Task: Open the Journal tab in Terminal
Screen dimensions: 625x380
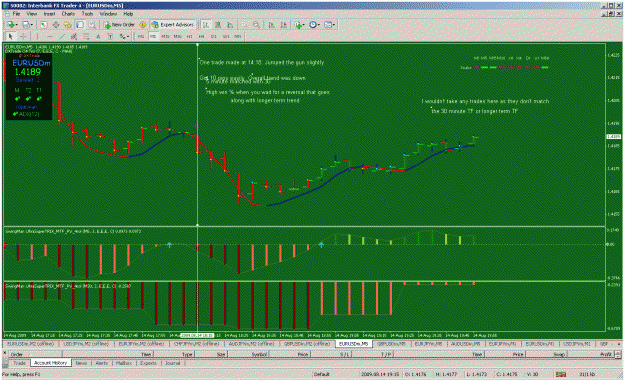Action: coord(173,363)
